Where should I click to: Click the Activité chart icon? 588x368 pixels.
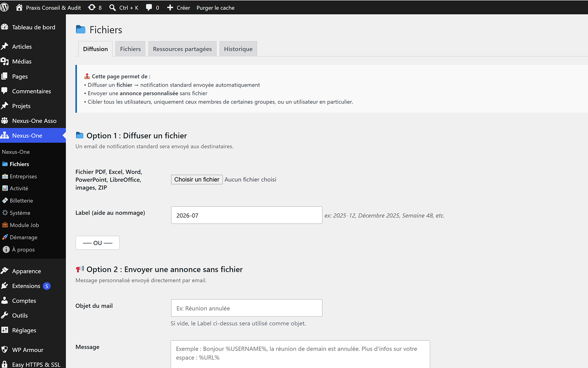(5, 188)
